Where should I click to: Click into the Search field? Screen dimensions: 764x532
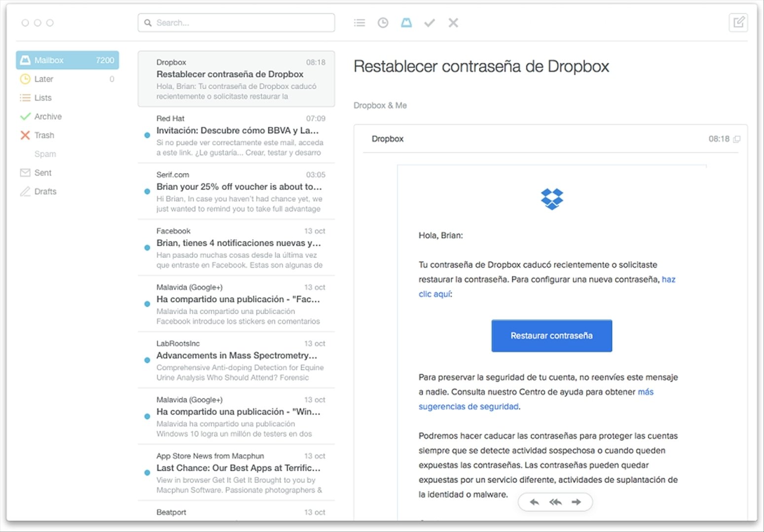coord(236,23)
